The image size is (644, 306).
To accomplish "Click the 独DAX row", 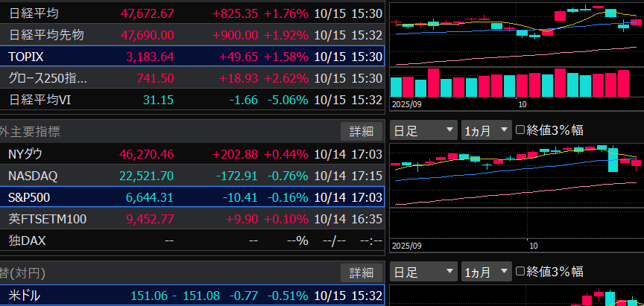I will coord(192,241).
